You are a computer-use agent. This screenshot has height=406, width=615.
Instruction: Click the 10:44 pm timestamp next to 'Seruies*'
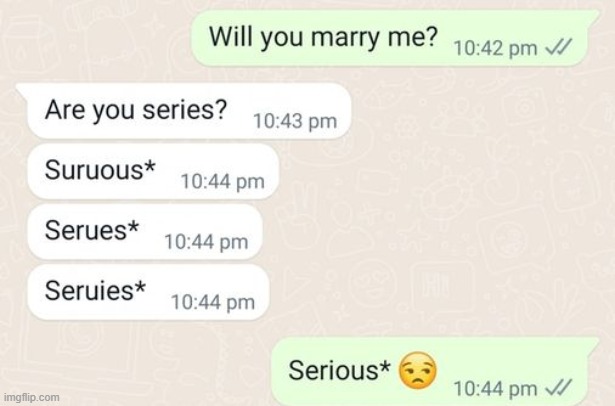click(x=213, y=302)
